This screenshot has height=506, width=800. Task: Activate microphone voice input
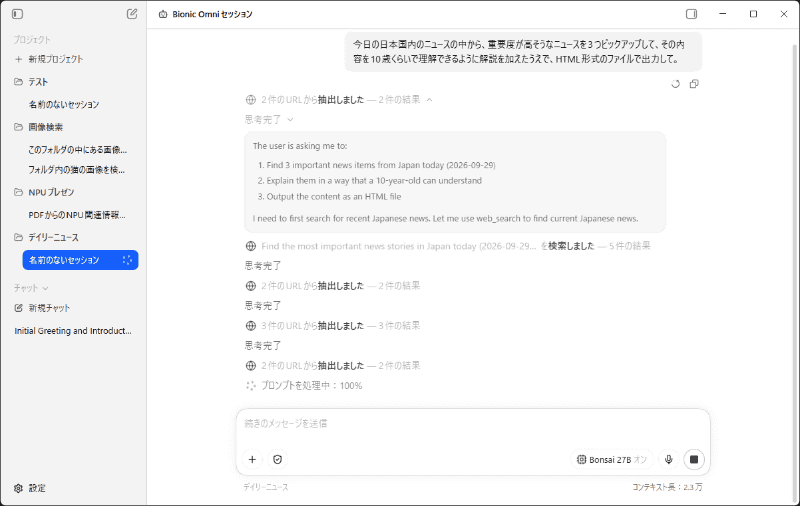[x=668, y=460]
